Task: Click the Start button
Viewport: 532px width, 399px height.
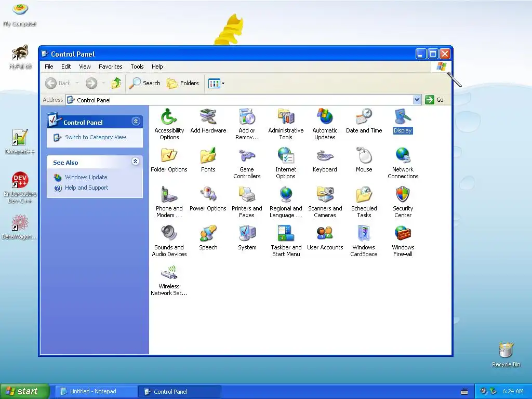Action: [x=24, y=391]
